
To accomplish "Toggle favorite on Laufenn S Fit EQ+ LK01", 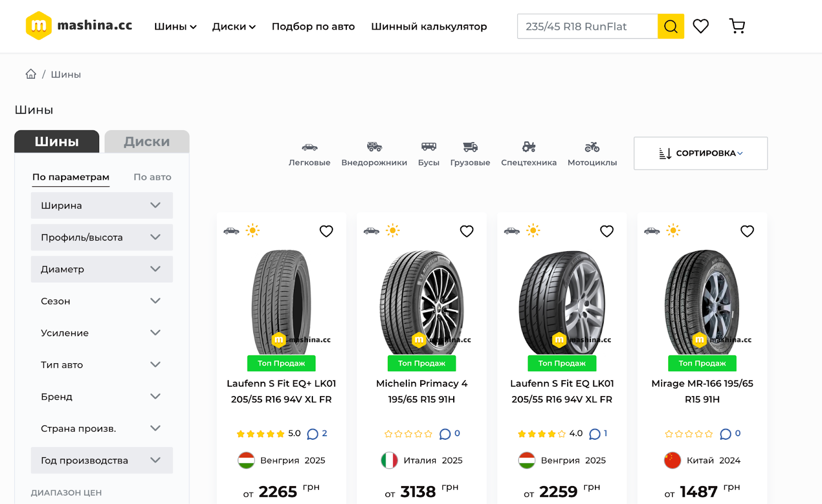I will [x=326, y=231].
